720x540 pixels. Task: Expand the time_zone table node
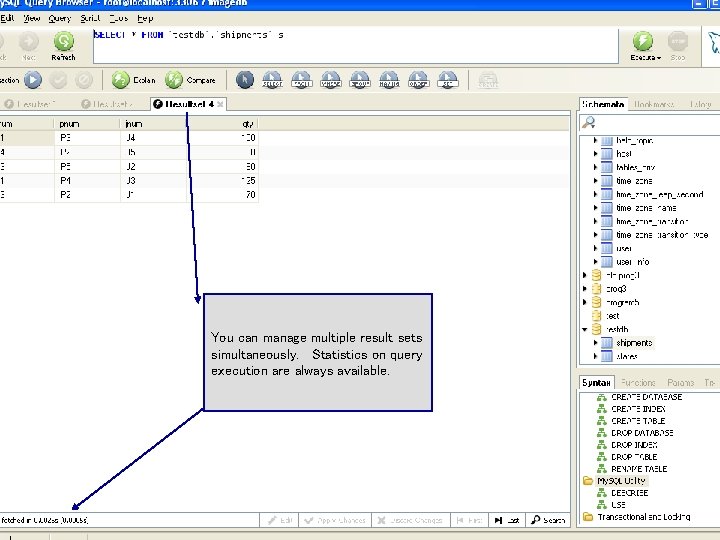(596, 181)
